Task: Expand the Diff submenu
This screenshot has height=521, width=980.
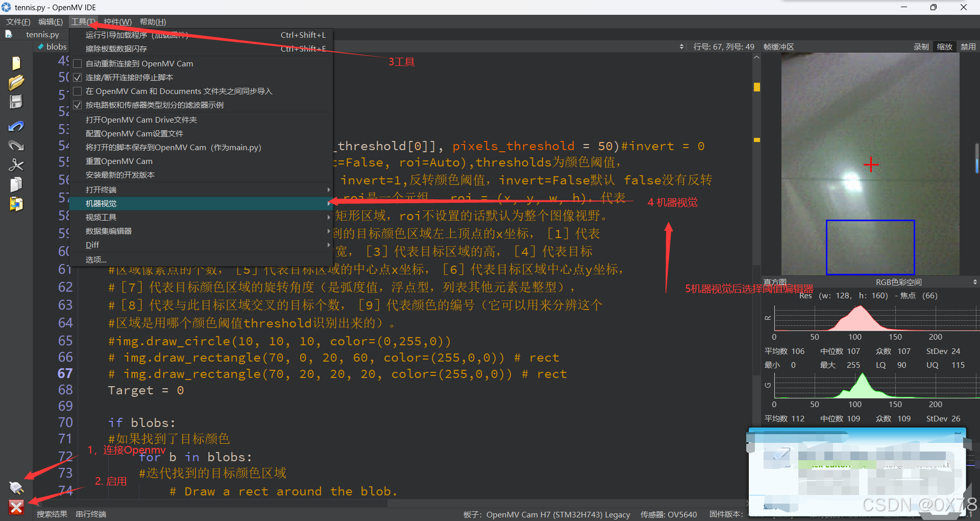Action: (201, 245)
